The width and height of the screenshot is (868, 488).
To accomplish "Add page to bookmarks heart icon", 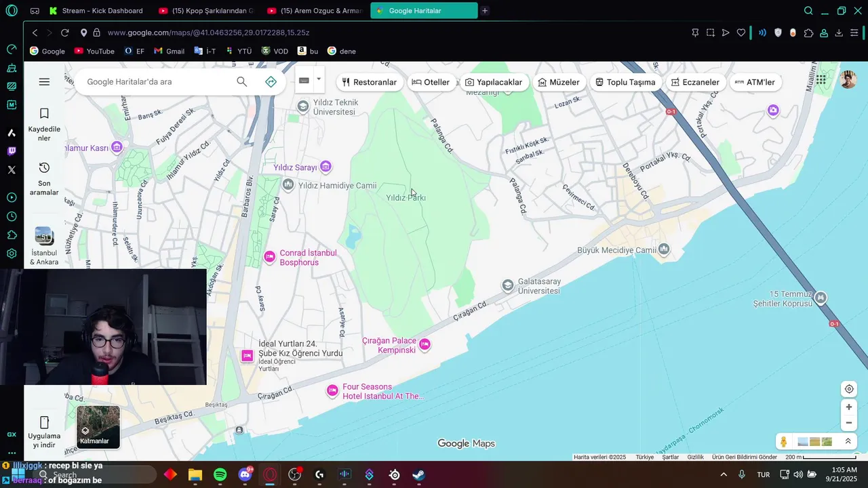I will click(741, 33).
